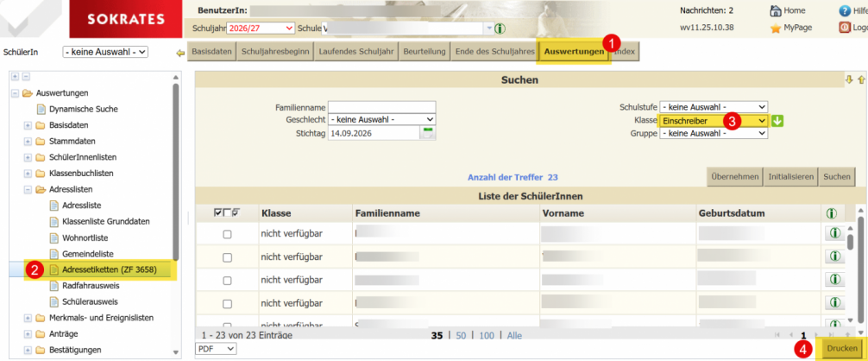Select the Auswertungen tab
868x361 pixels.
[x=574, y=52]
